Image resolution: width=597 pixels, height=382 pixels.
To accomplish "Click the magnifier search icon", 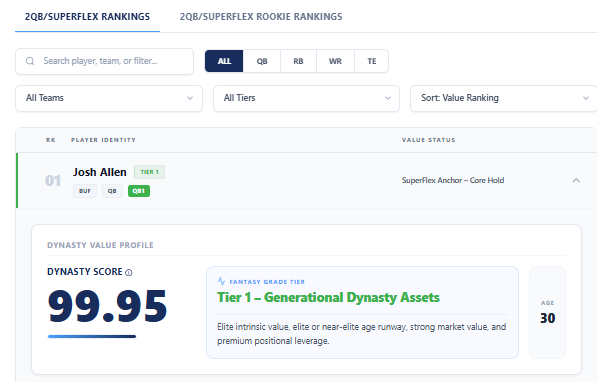I will tap(30, 61).
